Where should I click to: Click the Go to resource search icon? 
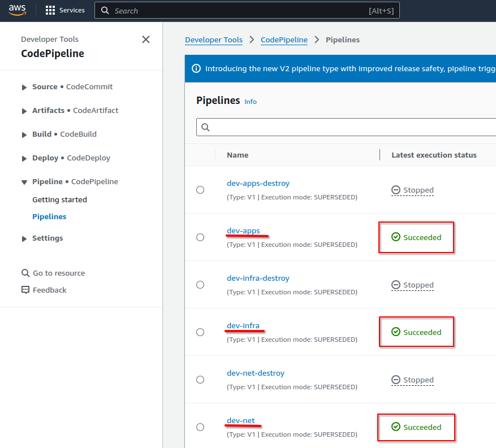[x=25, y=273]
